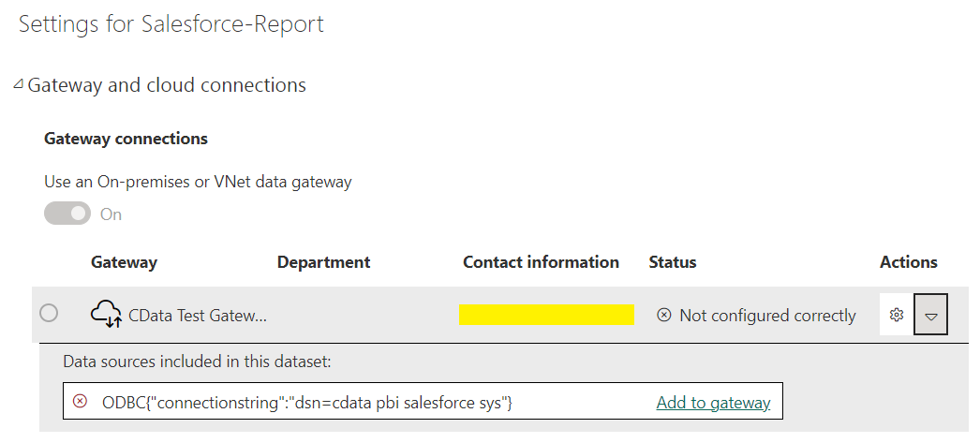Click the 'Gateway and cloud connections' heading

[x=167, y=85]
